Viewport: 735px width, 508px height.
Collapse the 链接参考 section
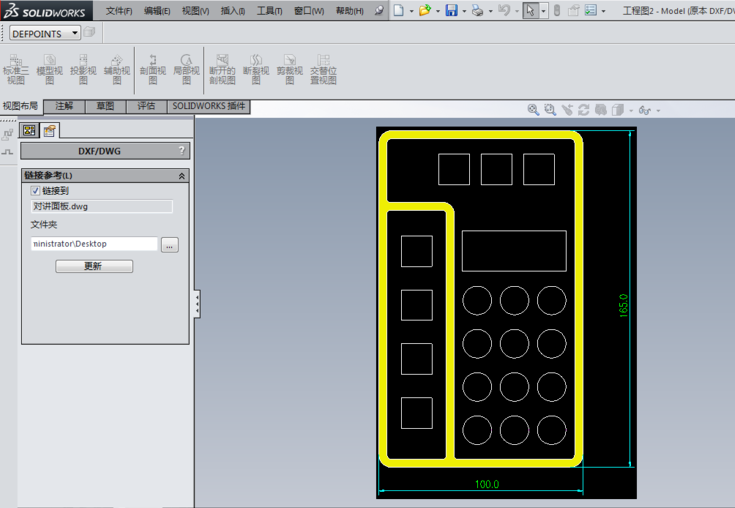181,176
